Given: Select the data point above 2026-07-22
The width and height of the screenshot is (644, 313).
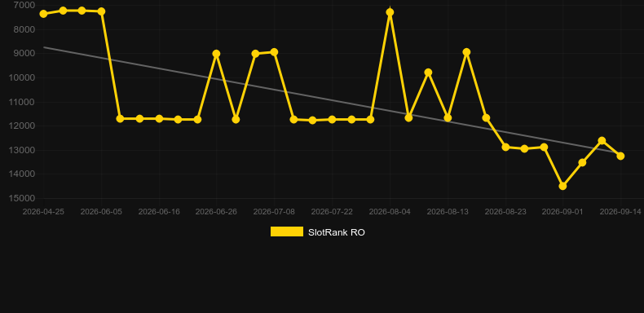Looking at the screenshot, I should click(x=332, y=120).
